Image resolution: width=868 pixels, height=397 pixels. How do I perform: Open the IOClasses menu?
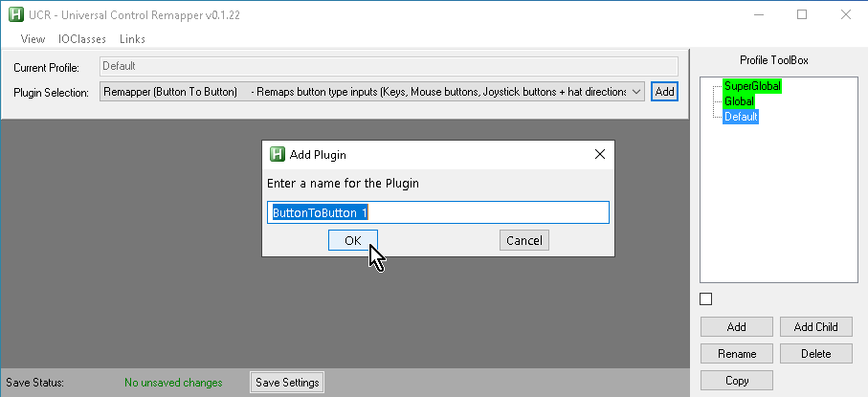(82, 39)
